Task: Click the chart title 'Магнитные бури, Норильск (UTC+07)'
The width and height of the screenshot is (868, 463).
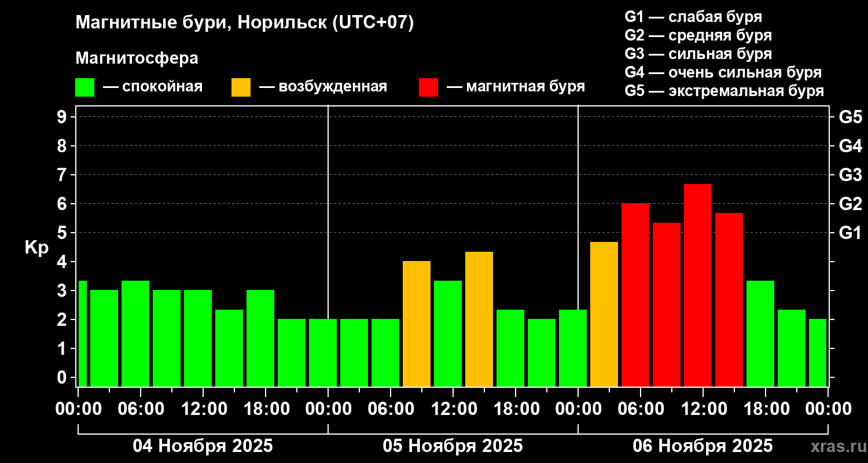Action: pos(245,23)
